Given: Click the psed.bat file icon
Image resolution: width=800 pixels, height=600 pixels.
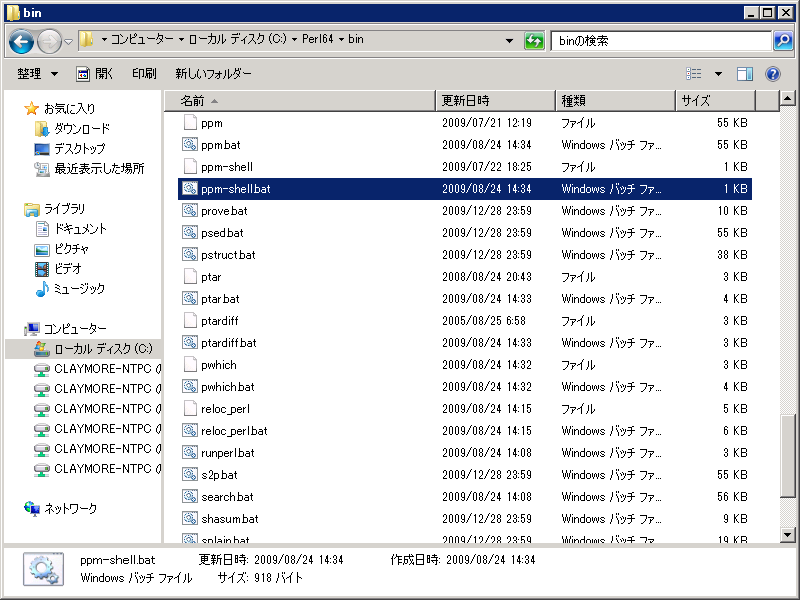Looking at the screenshot, I should pyautogui.click(x=190, y=232).
